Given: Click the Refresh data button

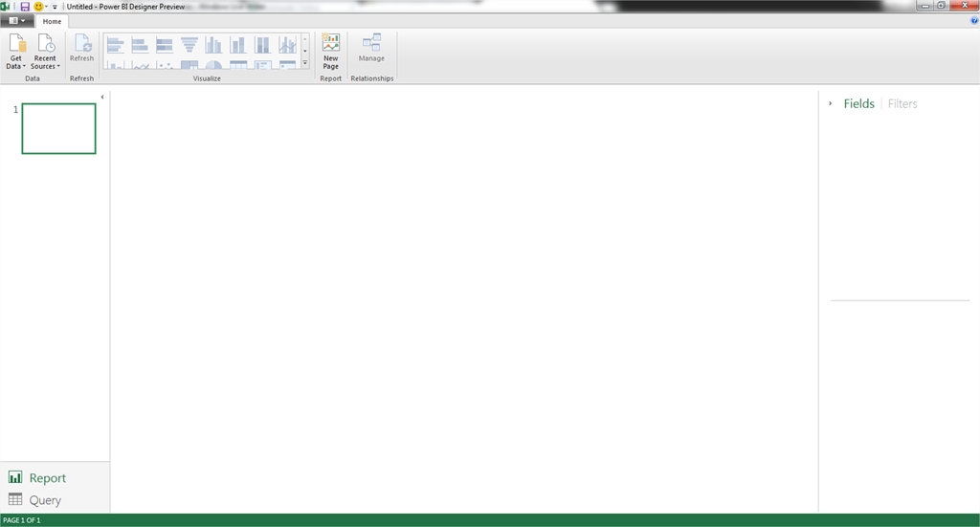Looking at the screenshot, I should 82,50.
